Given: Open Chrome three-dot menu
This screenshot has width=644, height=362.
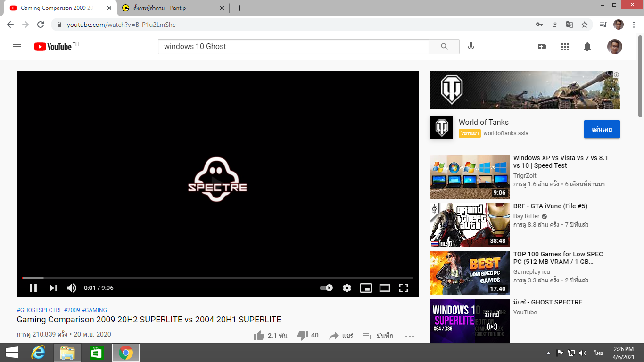Looking at the screenshot, I should [634, 25].
